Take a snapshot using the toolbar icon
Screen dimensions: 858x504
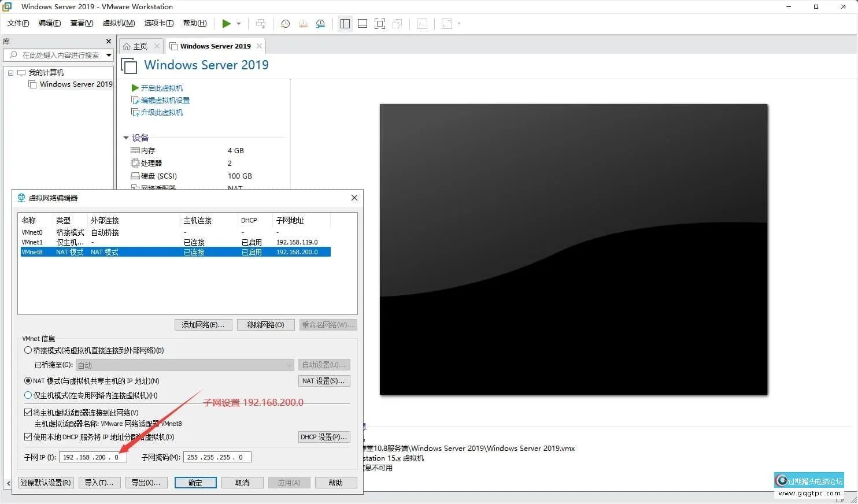pyautogui.click(x=286, y=24)
